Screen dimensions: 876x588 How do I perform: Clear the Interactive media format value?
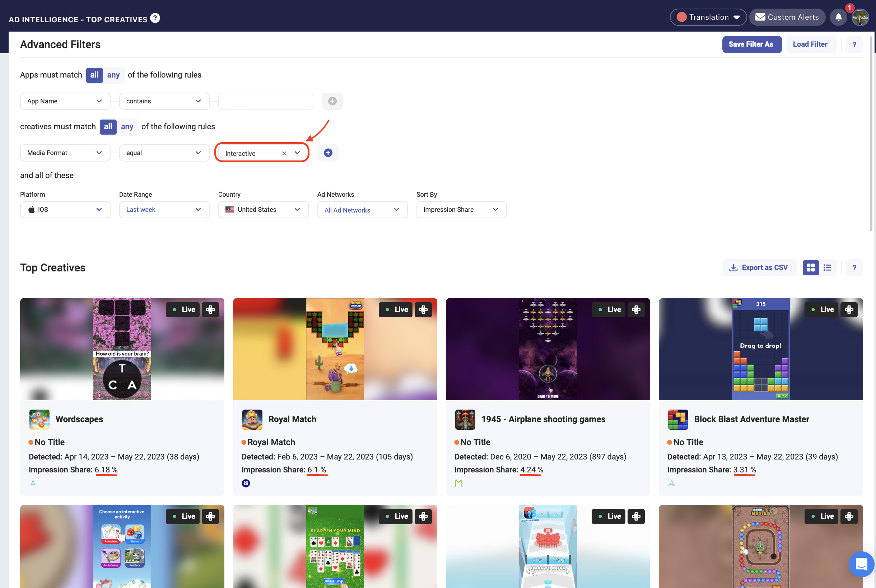tap(284, 153)
